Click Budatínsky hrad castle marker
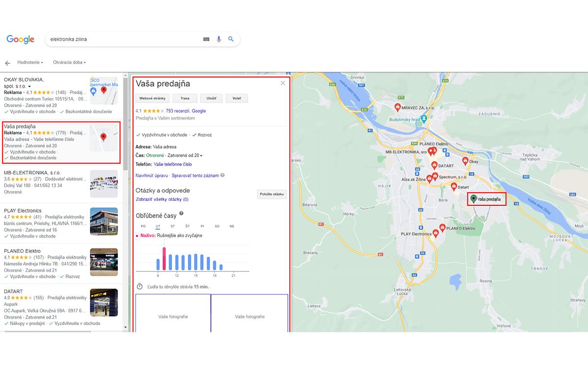 pyautogui.click(x=424, y=119)
